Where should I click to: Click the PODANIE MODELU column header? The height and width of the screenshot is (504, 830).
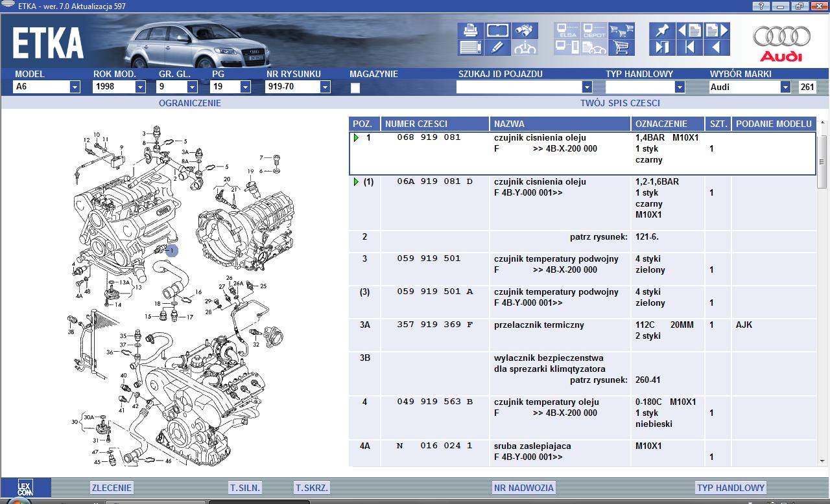click(774, 124)
